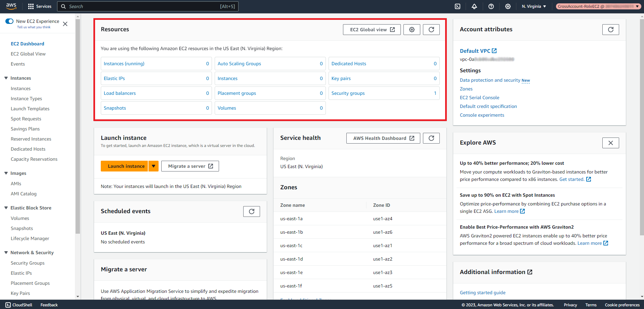Open CloudShell from the footer

[19, 305]
